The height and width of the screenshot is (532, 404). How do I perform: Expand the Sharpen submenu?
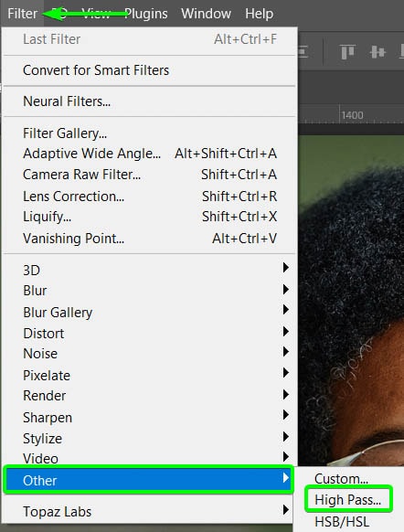[148, 418]
